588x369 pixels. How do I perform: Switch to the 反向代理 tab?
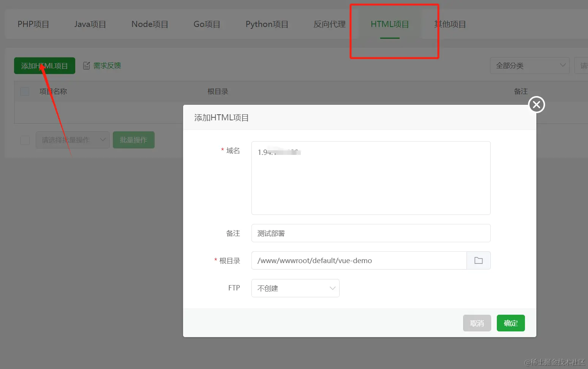click(x=329, y=24)
